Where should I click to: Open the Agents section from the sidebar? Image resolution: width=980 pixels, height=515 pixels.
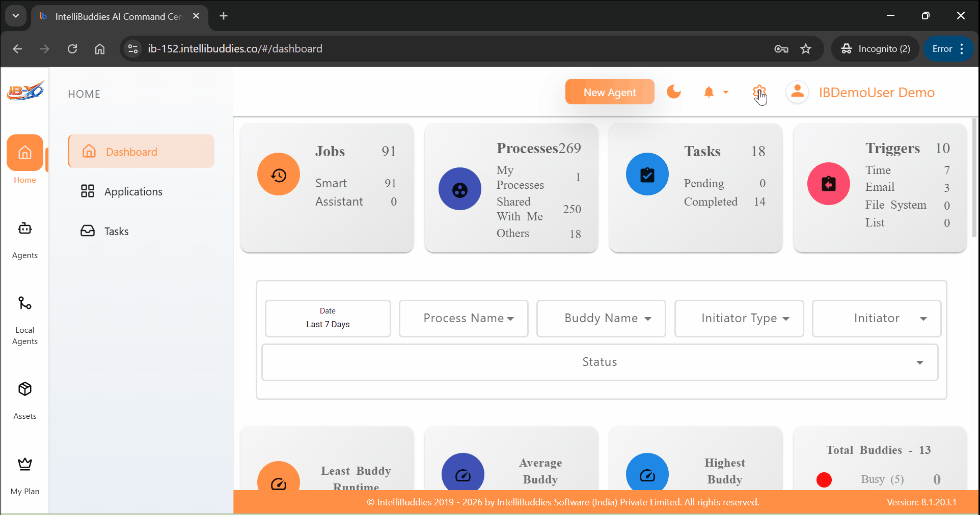point(24,229)
